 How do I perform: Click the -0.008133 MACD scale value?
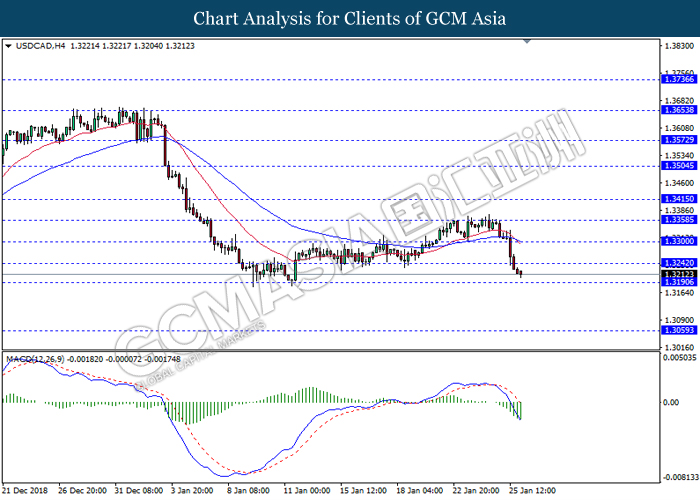click(680, 477)
